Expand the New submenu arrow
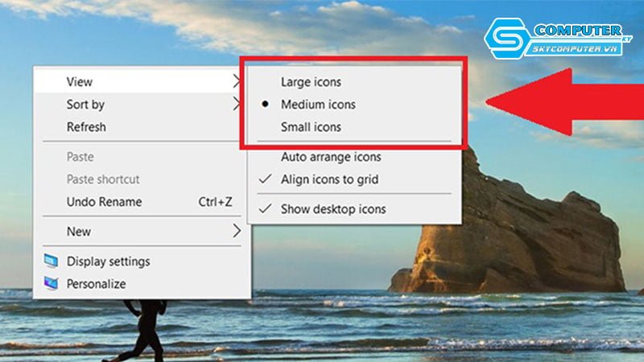This screenshot has width=644, height=362. [236, 231]
